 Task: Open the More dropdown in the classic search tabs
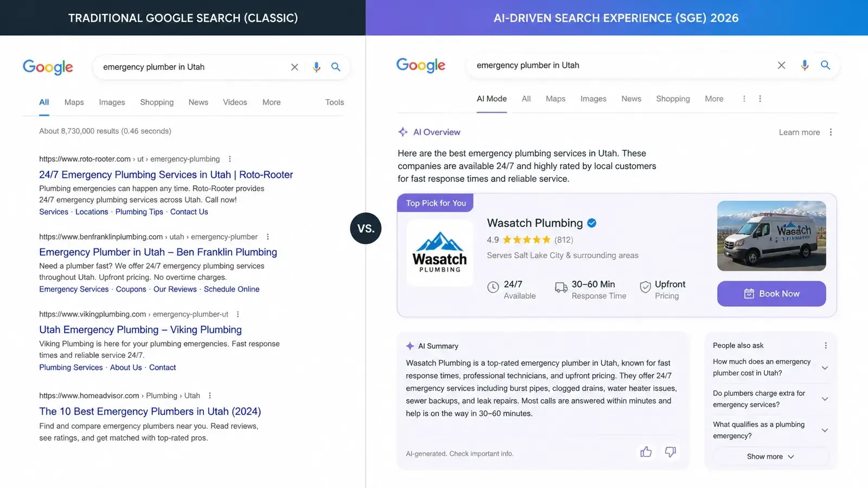click(x=271, y=102)
